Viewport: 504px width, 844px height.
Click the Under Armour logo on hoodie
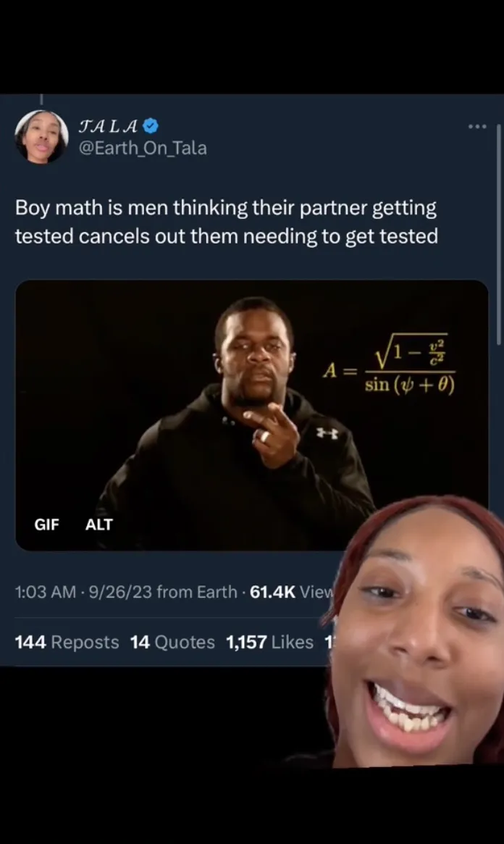point(327,433)
